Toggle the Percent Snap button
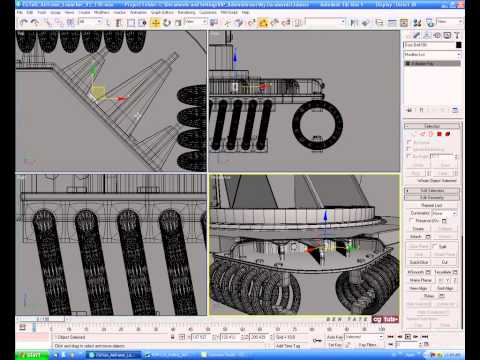The width and height of the screenshot is (480, 360). (274, 23)
